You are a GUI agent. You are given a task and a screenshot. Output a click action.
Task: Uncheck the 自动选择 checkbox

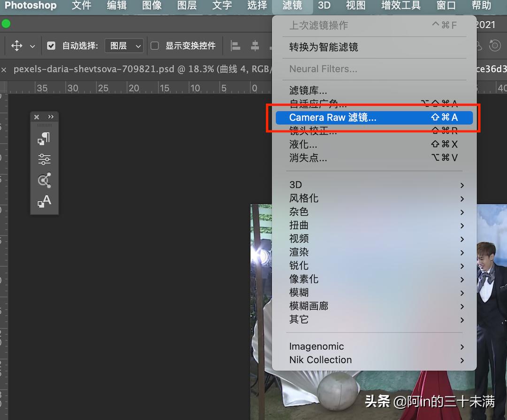[51, 45]
